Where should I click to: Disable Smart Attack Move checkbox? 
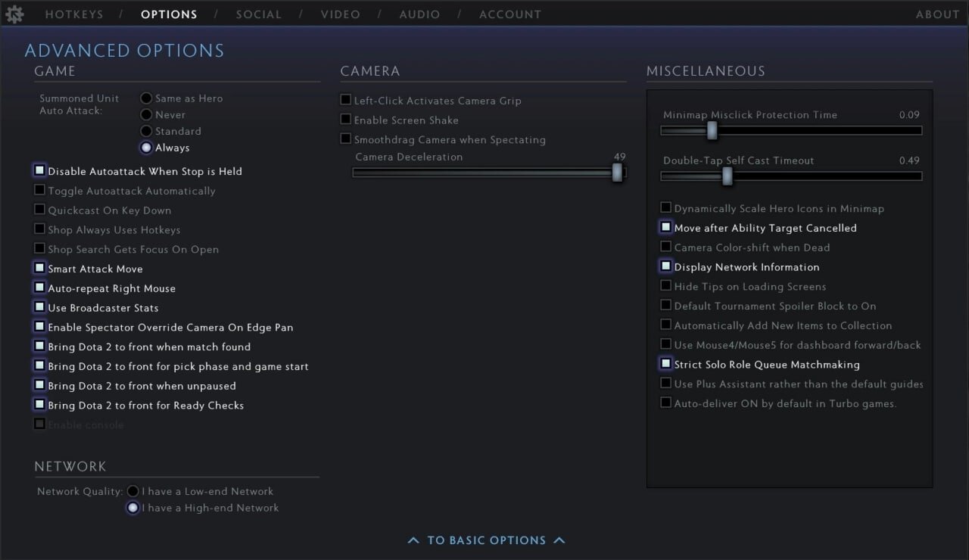39,268
